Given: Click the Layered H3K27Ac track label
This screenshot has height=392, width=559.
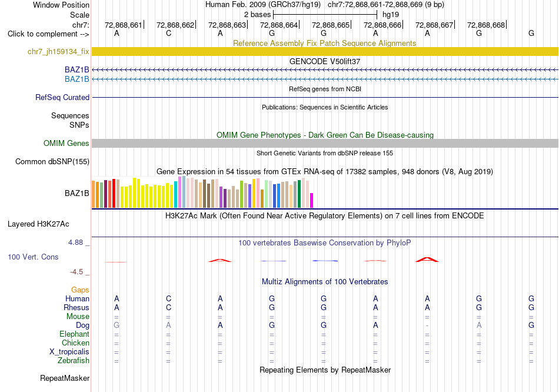Looking at the screenshot, I should pyautogui.click(x=38, y=224).
